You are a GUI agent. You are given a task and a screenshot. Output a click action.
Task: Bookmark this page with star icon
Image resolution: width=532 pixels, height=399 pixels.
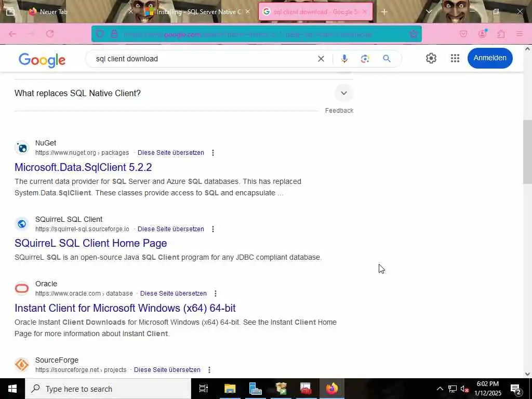413,34
